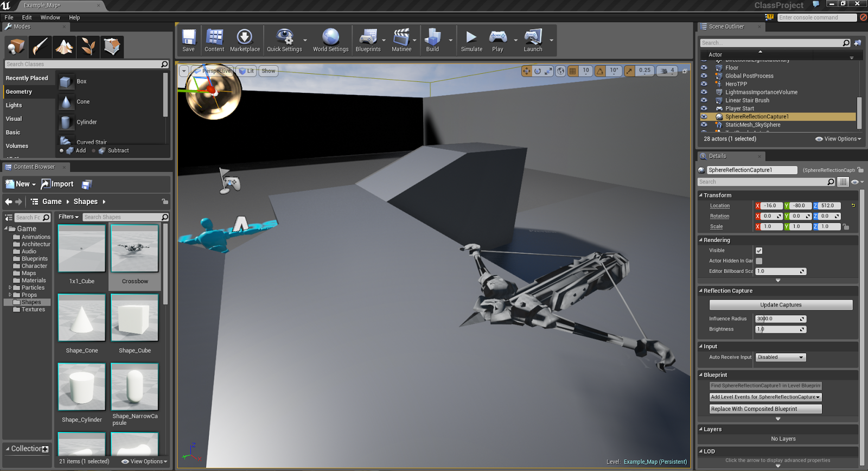Viewport: 868px width, 471px height.
Task: Click the Import button in Content Browser
Action: click(x=58, y=184)
